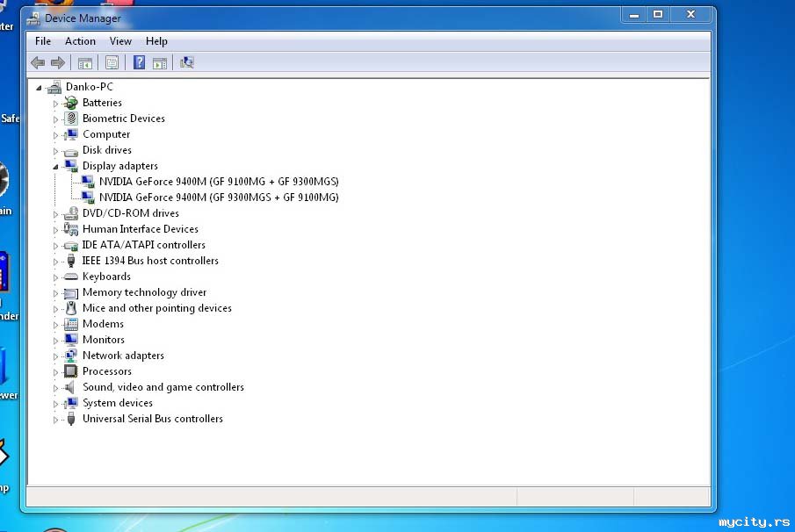795x532 pixels.
Task: Collapse the Danko-PC root node
Action: [39, 88]
